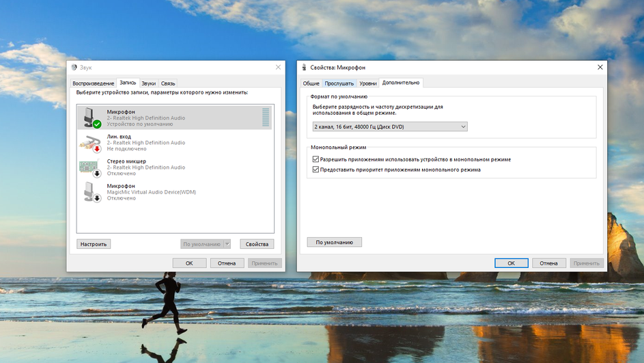Select the Лин. вход device icon
Viewport: 644px width, 363px height.
tap(90, 143)
